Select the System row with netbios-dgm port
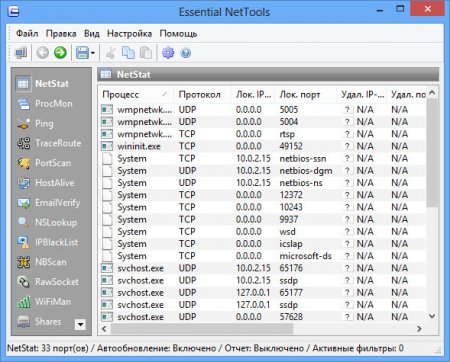The width and height of the screenshot is (450, 362). (x=263, y=171)
